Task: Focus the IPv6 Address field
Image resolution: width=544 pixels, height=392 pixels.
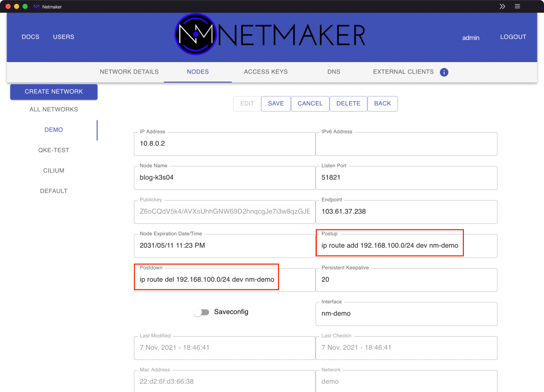Action: point(406,144)
